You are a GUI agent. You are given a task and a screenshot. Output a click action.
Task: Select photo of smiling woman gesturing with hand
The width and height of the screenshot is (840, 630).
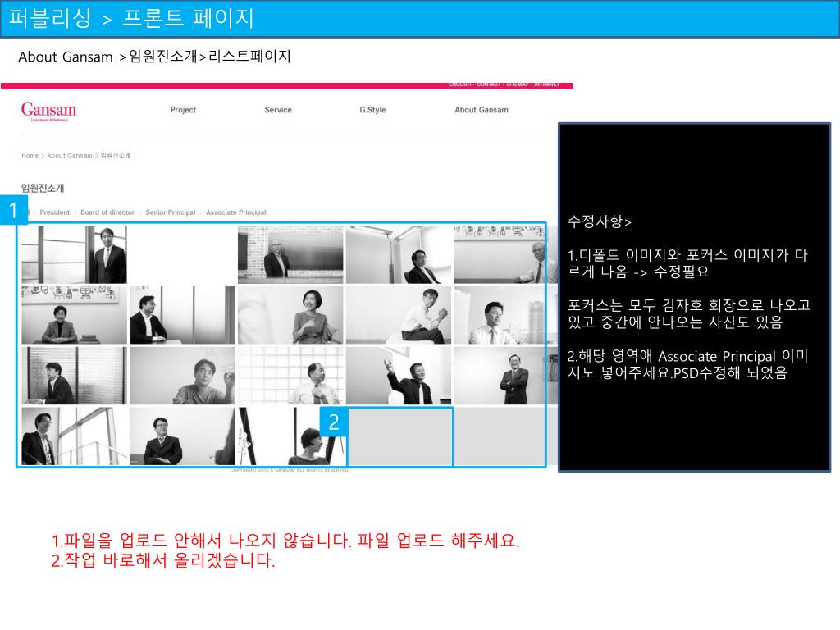pos(290,315)
